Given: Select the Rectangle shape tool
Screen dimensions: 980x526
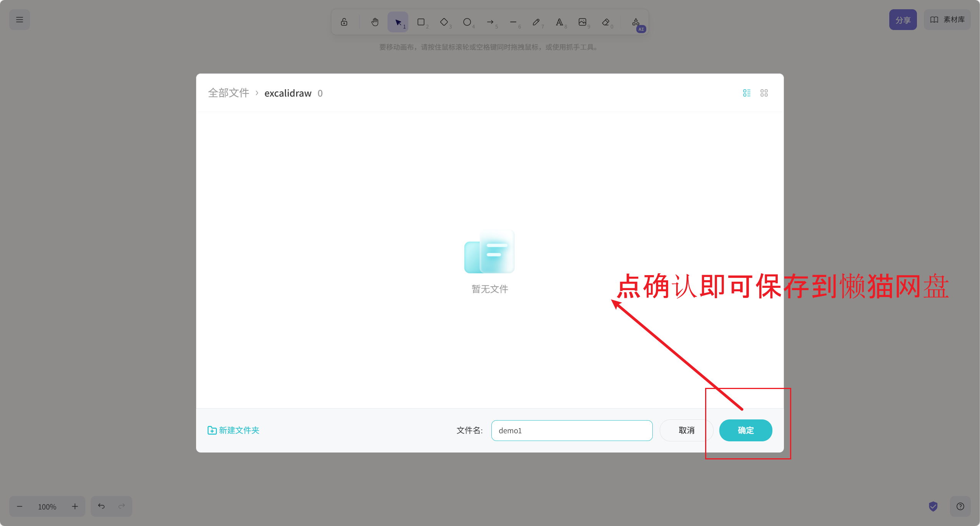Looking at the screenshot, I should [421, 22].
